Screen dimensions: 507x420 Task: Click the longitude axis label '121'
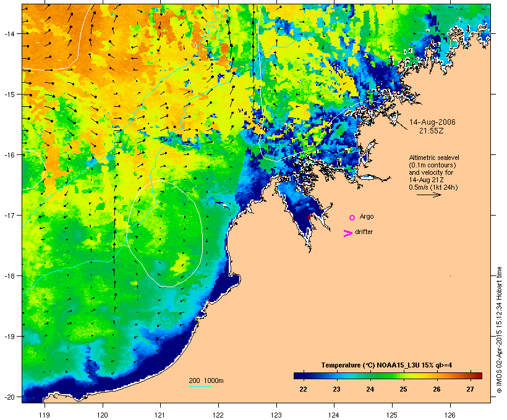pyautogui.click(x=160, y=415)
